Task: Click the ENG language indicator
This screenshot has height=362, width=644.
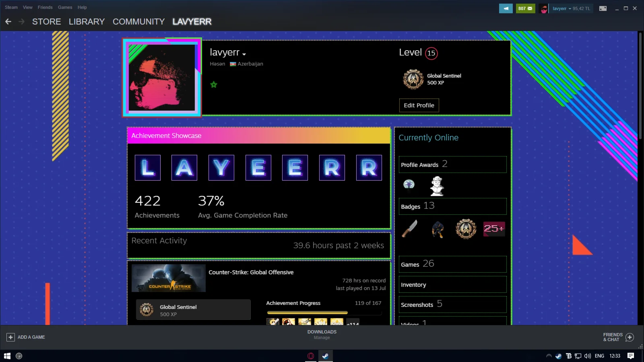Action: pos(599,356)
